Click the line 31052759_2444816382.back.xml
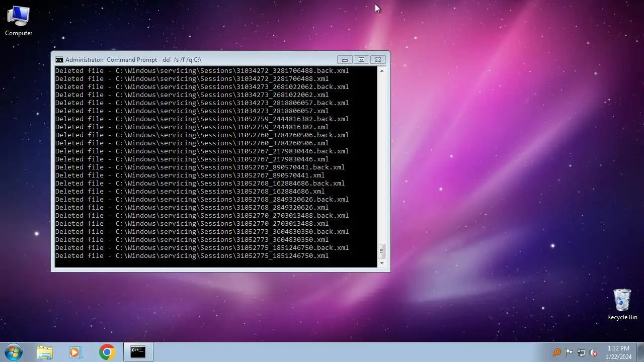The image size is (644, 362). pos(202,119)
